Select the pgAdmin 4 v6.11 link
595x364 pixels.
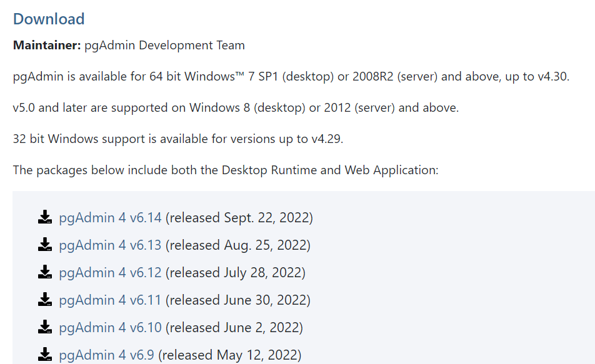[110, 300]
